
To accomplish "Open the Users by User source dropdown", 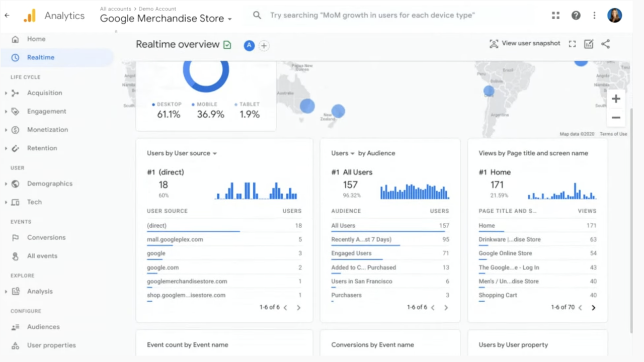I will click(214, 153).
